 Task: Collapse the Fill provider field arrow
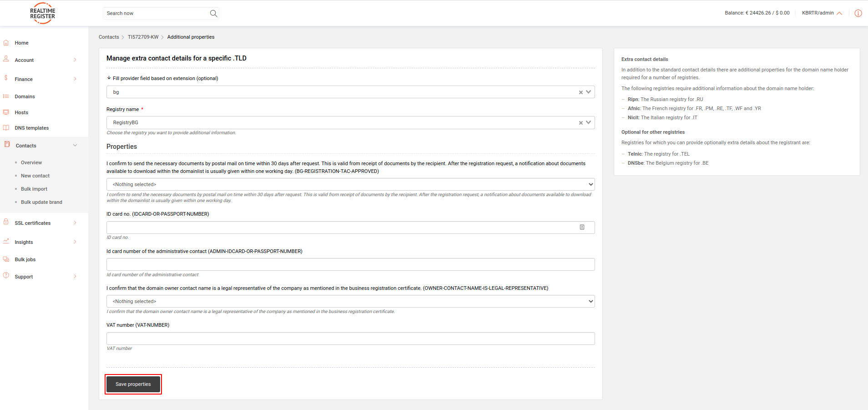tap(109, 78)
